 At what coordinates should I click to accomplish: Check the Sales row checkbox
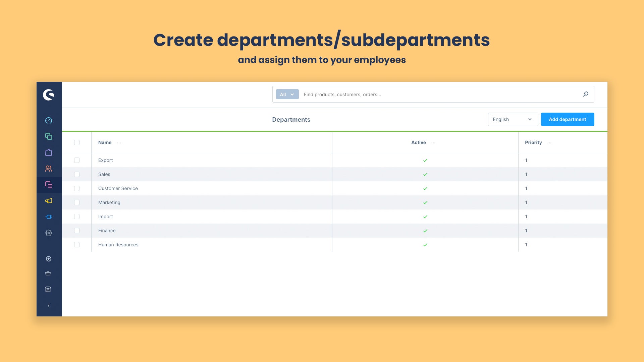[x=77, y=174]
